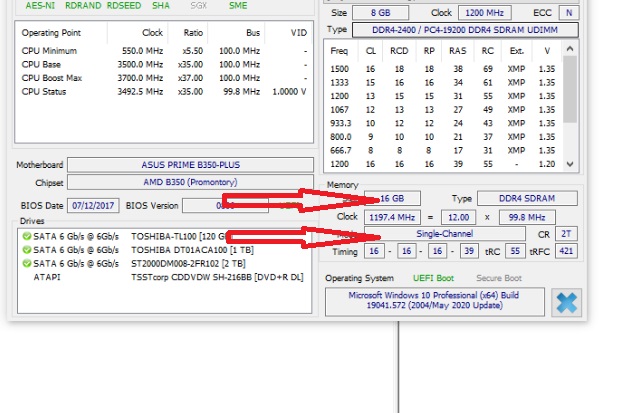The width and height of the screenshot is (629, 413).
Task: Click the CL column header
Action: point(371,51)
